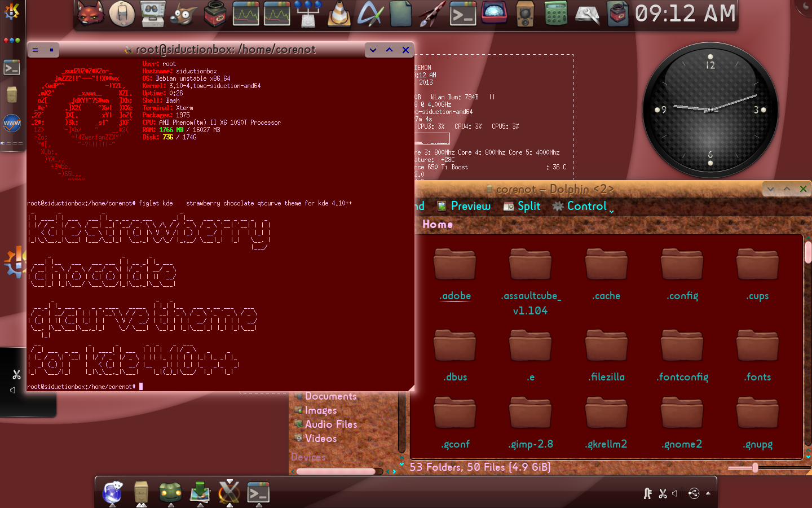Image resolution: width=812 pixels, height=508 pixels.
Task: Switch to the terminal task in bottom dock
Action: [x=258, y=492]
